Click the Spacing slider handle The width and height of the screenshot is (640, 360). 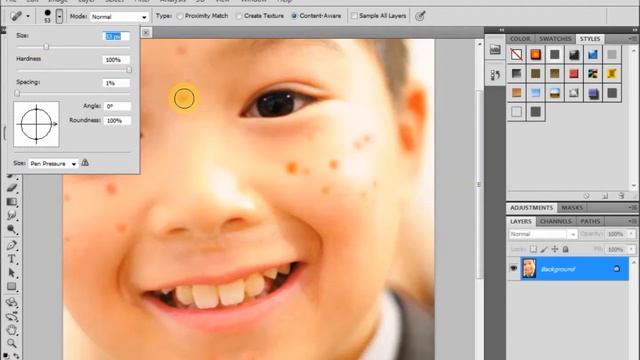(17, 93)
